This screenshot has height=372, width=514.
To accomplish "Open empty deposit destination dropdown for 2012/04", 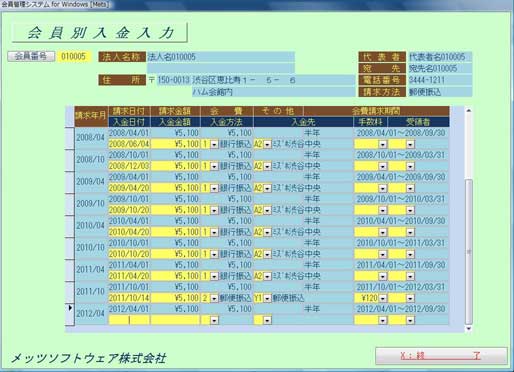I will tap(267, 320).
